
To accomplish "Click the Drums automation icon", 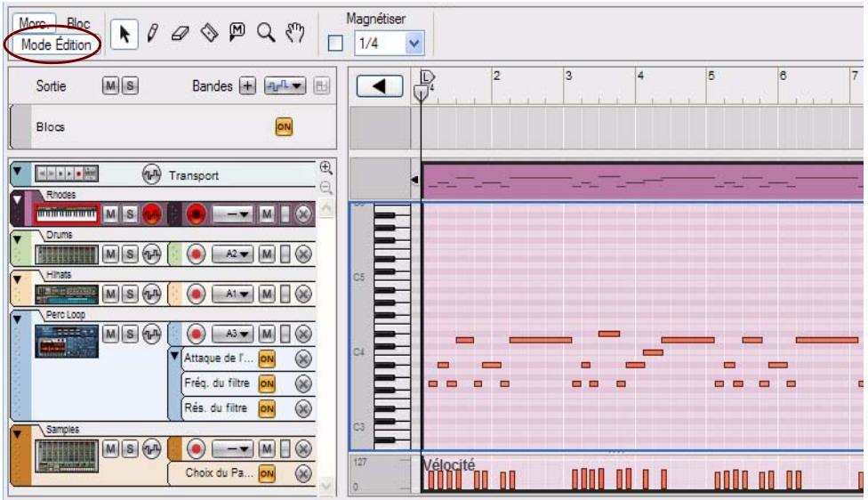I will [152, 254].
